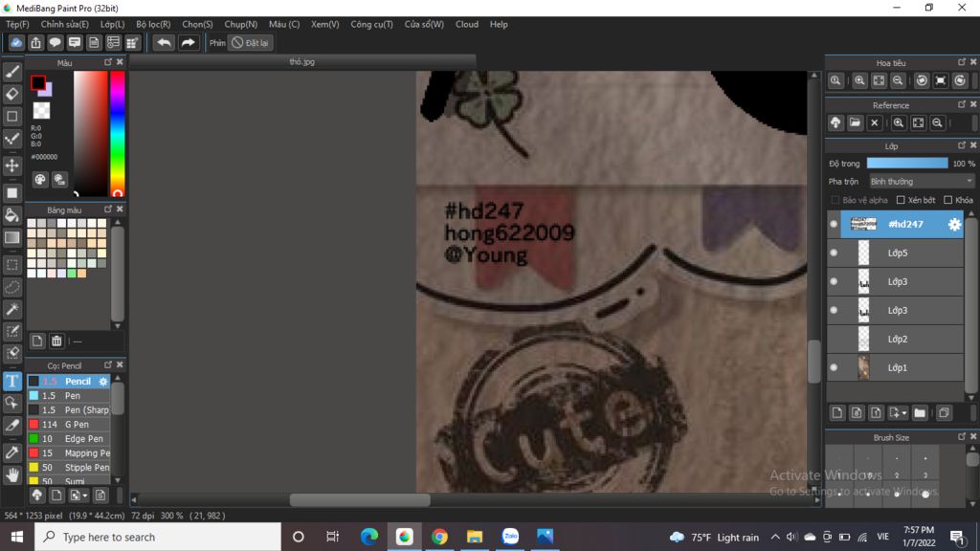Pick a hue on the rainbow bar
The height and width of the screenshot is (551, 980).
pos(118,134)
